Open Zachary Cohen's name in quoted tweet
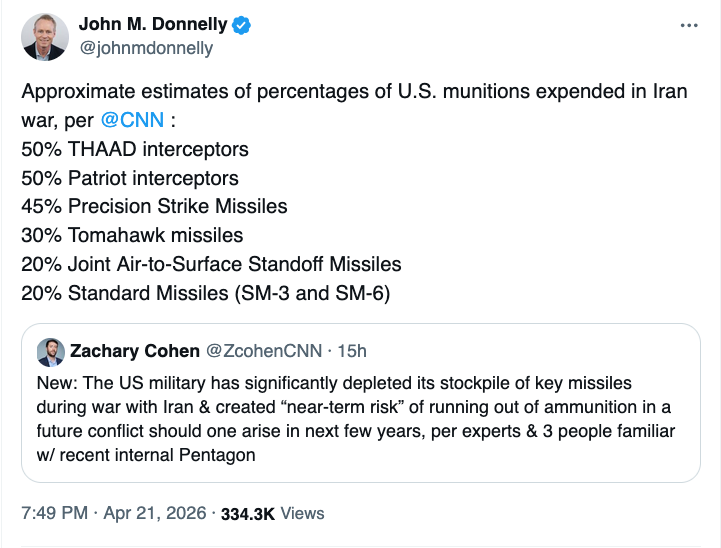 [x=134, y=351]
